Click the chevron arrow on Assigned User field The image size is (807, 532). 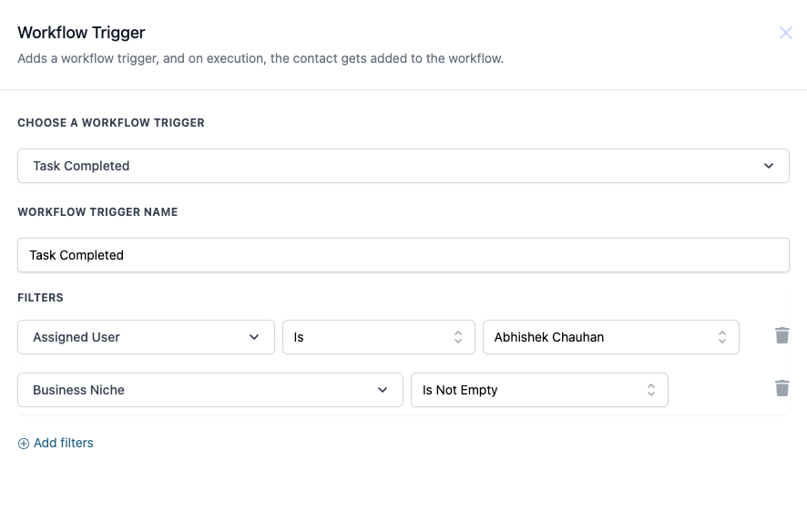pyautogui.click(x=254, y=337)
